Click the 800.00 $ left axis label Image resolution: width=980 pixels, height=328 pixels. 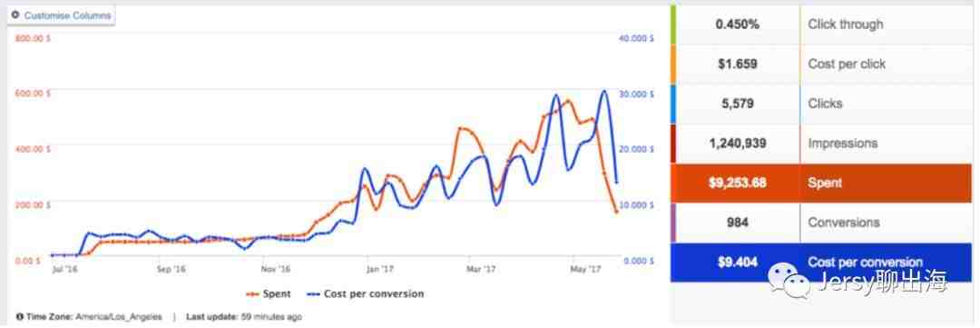pos(33,38)
